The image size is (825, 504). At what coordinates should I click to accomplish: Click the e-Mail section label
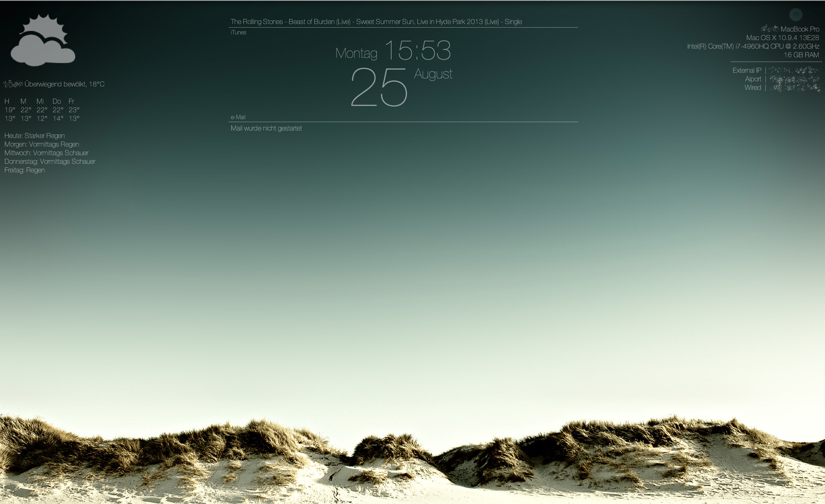(238, 117)
